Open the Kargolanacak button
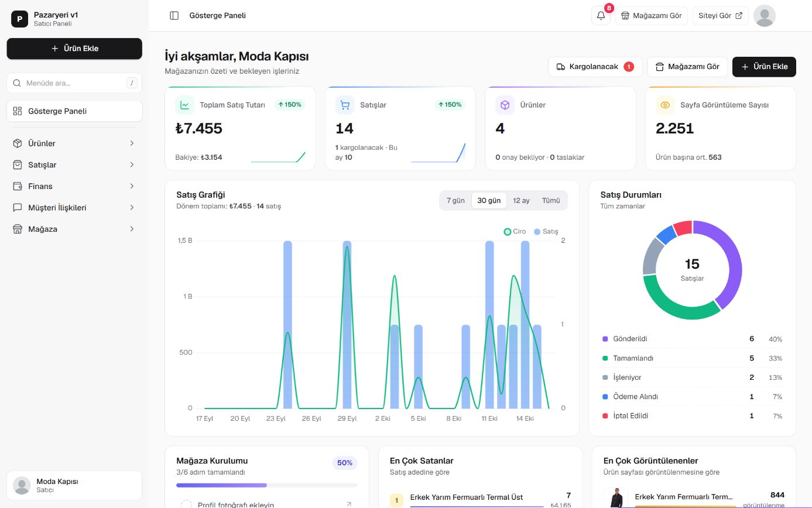This screenshot has height=508, width=812. (595, 67)
